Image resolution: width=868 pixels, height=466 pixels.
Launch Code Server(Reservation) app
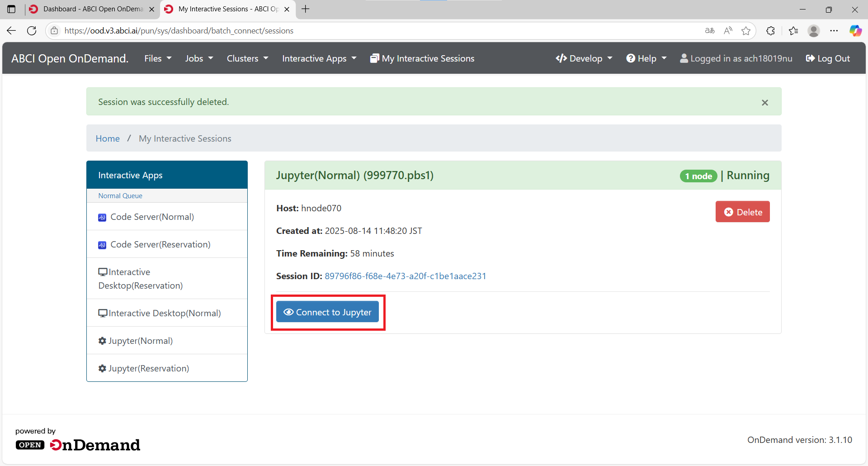coord(167,244)
